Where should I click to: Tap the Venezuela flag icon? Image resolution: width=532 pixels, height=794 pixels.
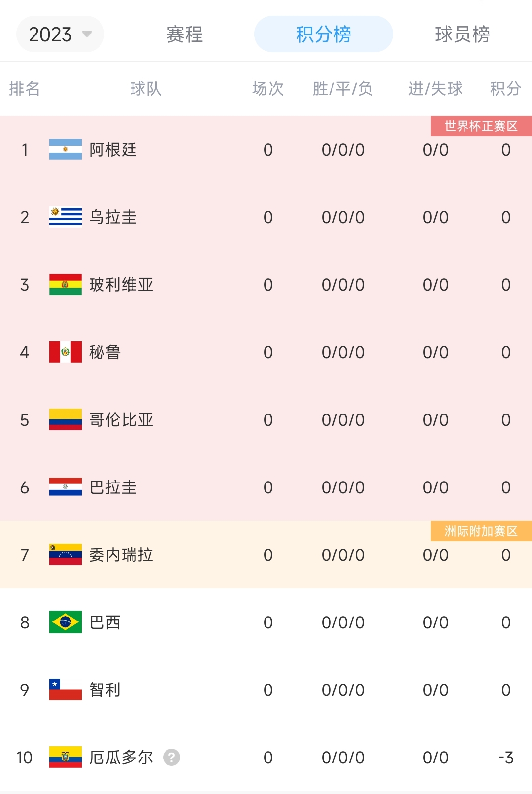66,555
